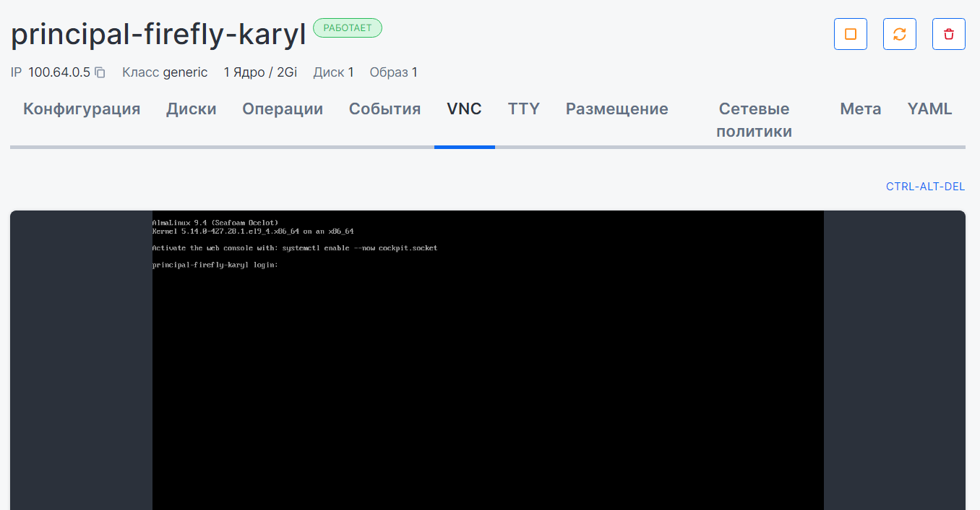Go to the Мета tab

(x=860, y=109)
